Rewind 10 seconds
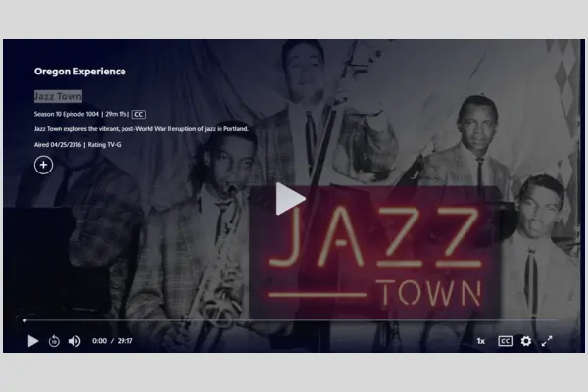 click(54, 341)
